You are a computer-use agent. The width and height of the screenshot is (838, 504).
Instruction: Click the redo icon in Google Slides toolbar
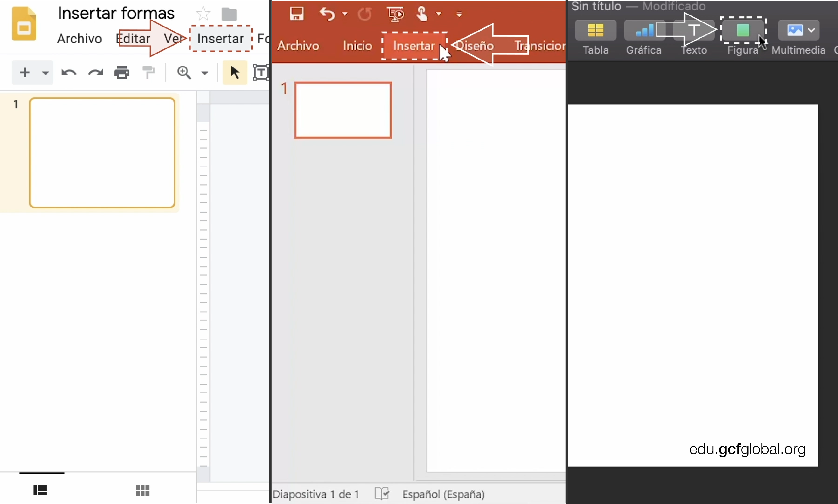[96, 72]
